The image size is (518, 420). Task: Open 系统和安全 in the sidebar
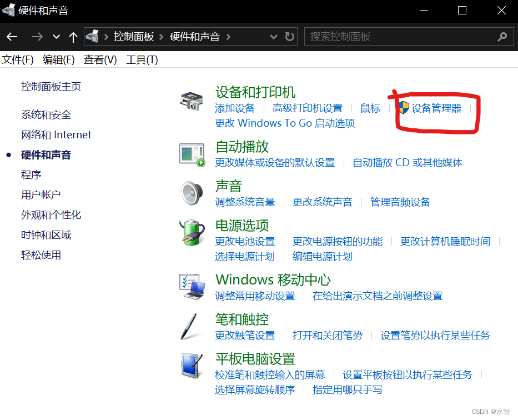click(x=46, y=114)
